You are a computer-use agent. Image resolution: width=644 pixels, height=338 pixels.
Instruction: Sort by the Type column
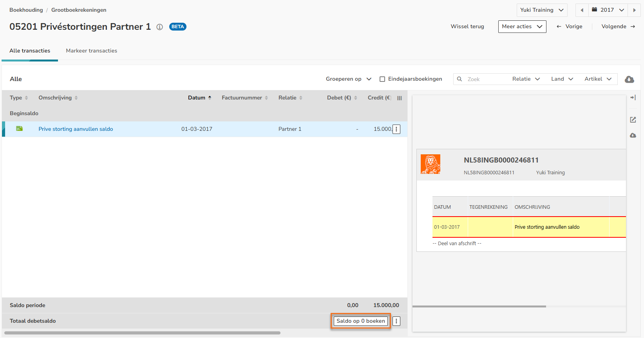[x=19, y=98]
